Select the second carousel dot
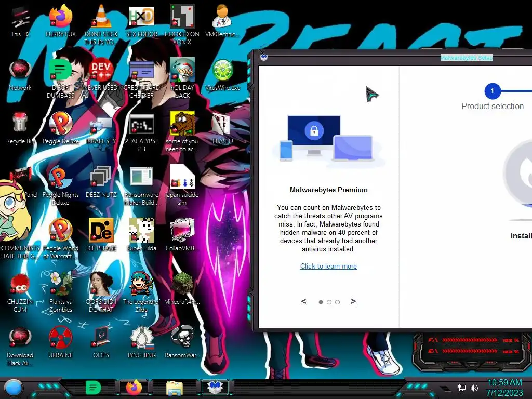This screenshot has width=532, height=399. (329, 302)
